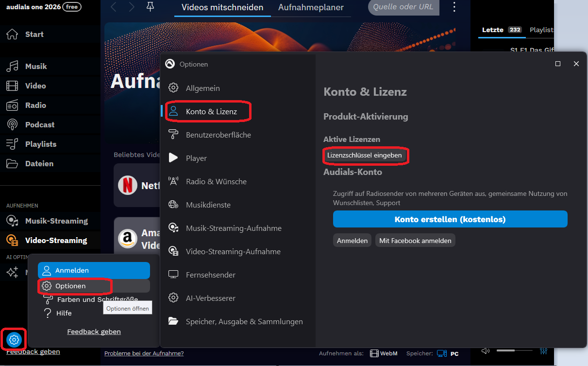This screenshot has height=366, width=588.
Task: Click the Quelle oder URL input field
Action: [x=403, y=8]
